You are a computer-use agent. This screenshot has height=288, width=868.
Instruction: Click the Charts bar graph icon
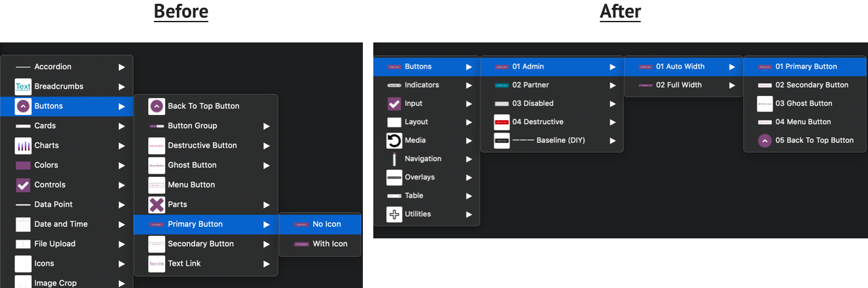23,146
